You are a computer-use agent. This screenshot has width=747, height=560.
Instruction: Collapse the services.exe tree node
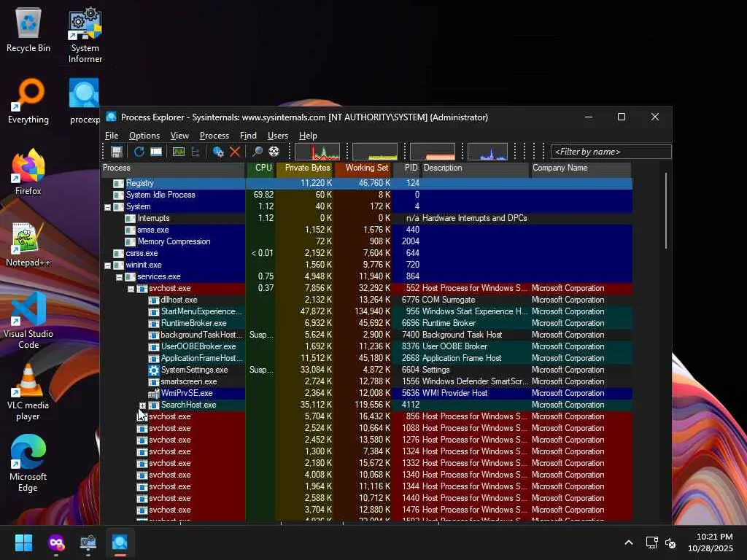119,277
